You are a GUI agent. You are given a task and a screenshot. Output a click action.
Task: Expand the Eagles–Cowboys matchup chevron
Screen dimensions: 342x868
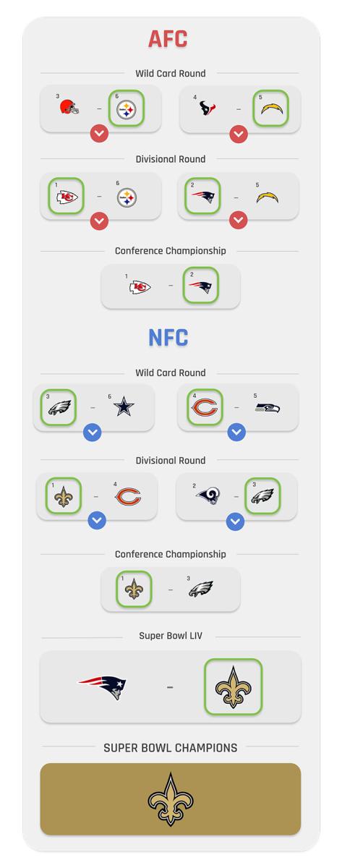92,433
